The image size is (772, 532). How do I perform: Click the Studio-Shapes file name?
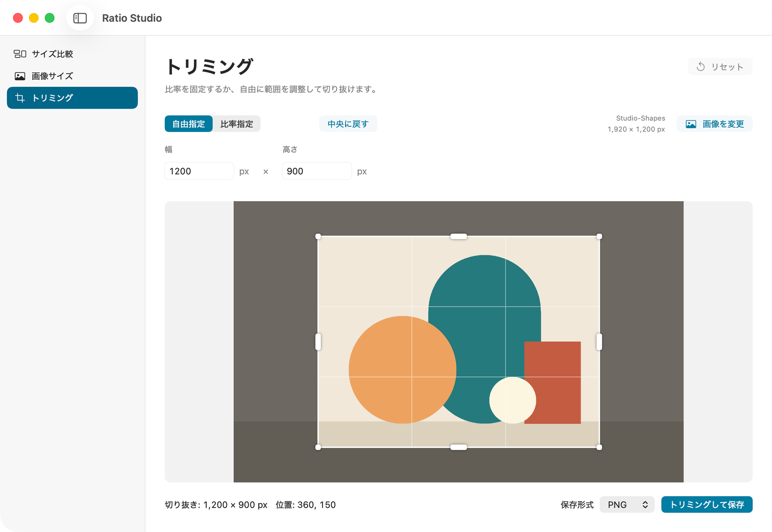tap(640, 118)
